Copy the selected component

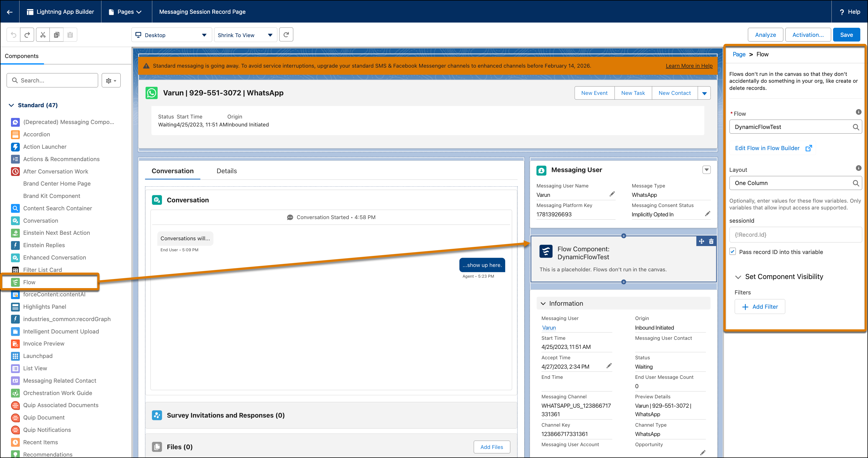tap(57, 35)
